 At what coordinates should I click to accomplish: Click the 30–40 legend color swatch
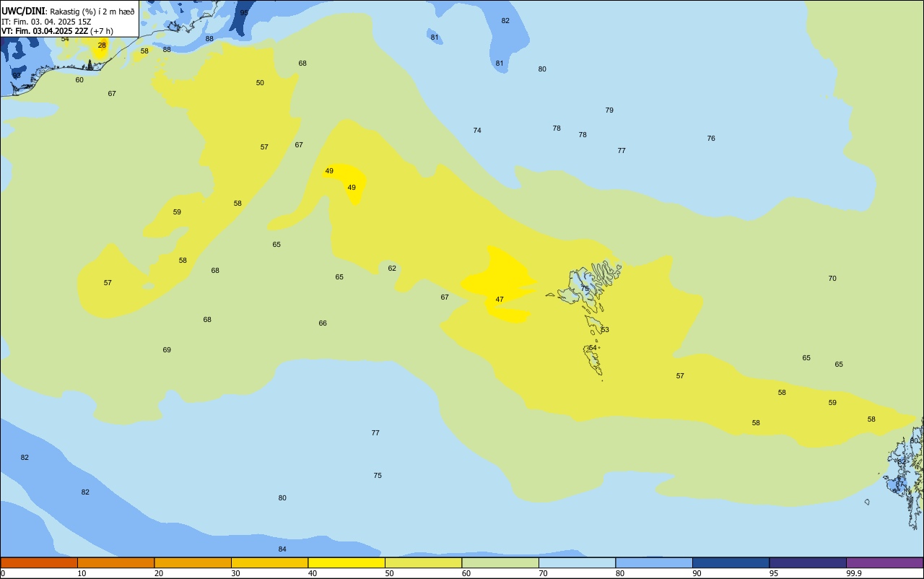click(x=269, y=562)
